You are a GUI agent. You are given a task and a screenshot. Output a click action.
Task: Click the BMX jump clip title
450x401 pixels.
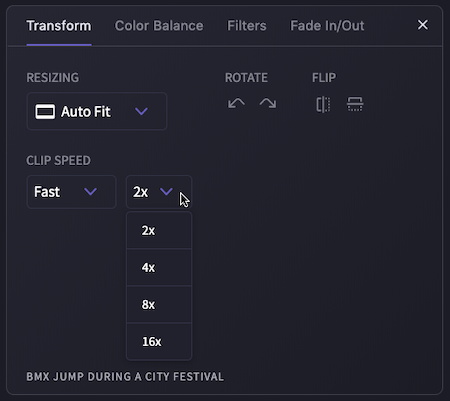pyautogui.click(x=125, y=377)
